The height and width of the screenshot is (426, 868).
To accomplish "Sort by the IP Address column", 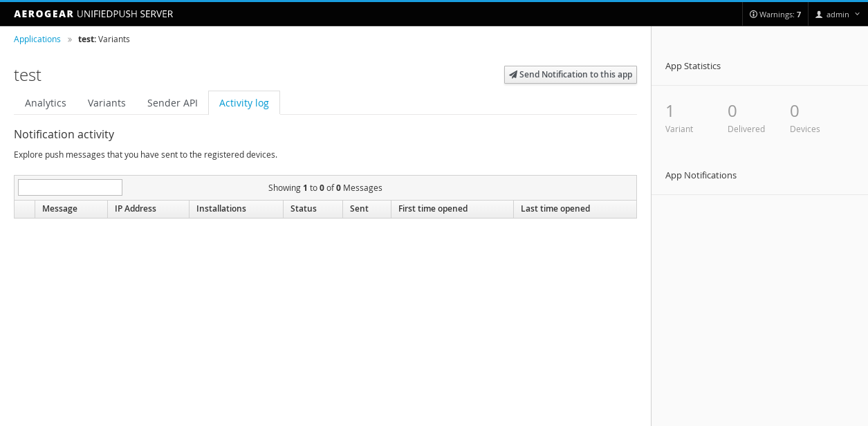I will [x=136, y=209].
